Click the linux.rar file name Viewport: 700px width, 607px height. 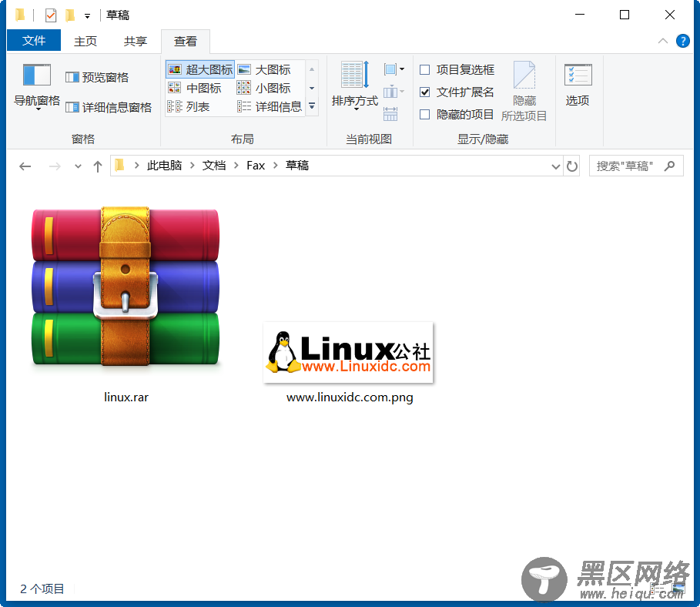click(126, 397)
